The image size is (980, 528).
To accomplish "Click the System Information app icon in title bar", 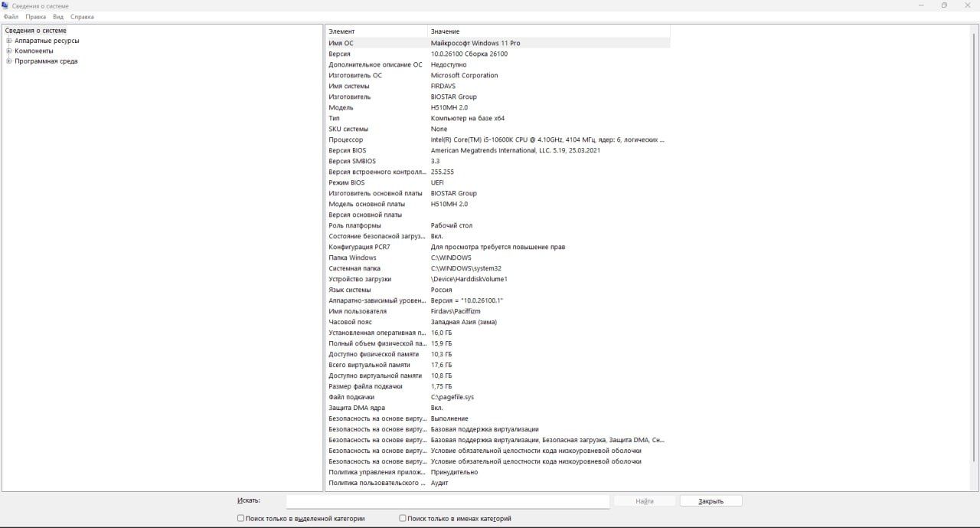I will 6,5.
